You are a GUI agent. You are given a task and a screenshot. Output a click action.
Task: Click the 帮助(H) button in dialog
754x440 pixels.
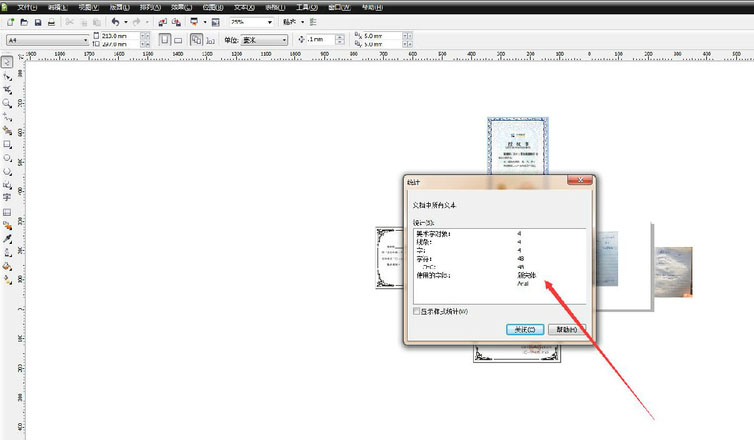[567, 329]
